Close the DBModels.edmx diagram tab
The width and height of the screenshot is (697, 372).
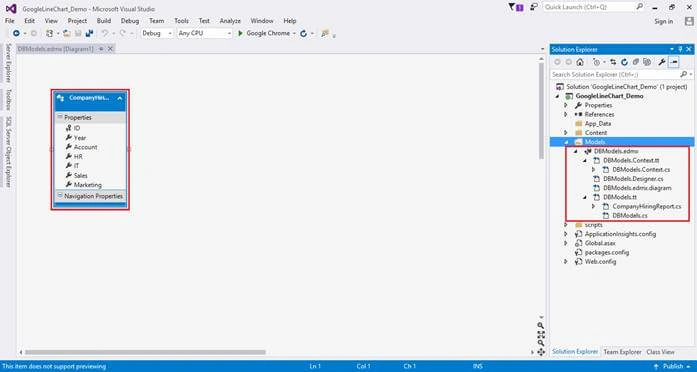coord(110,49)
